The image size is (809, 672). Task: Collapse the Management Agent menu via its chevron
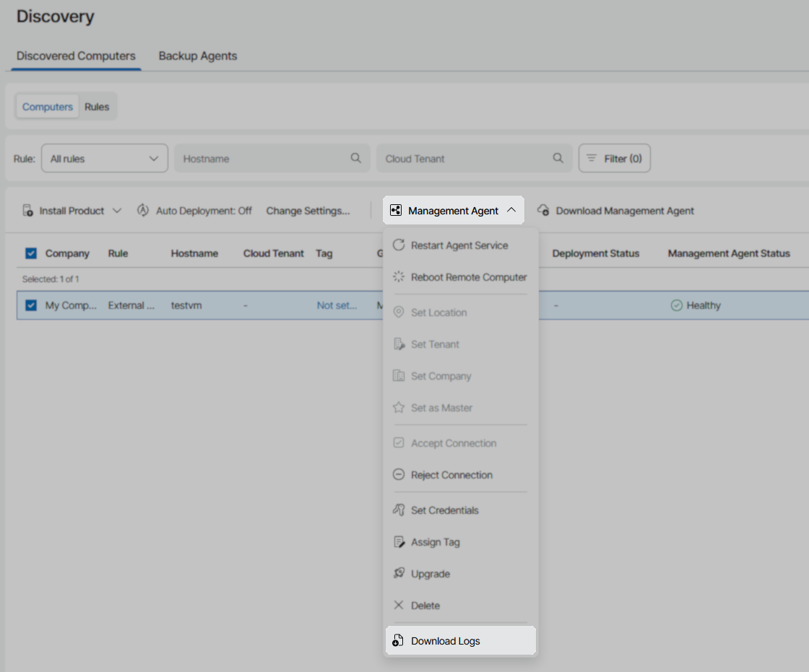(x=512, y=210)
